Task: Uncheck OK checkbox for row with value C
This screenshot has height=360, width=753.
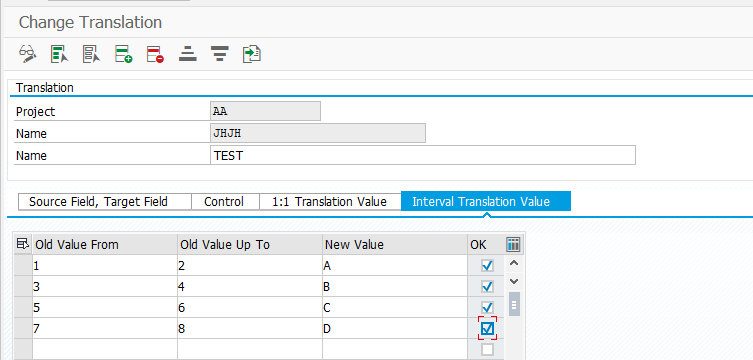Action: [487, 307]
